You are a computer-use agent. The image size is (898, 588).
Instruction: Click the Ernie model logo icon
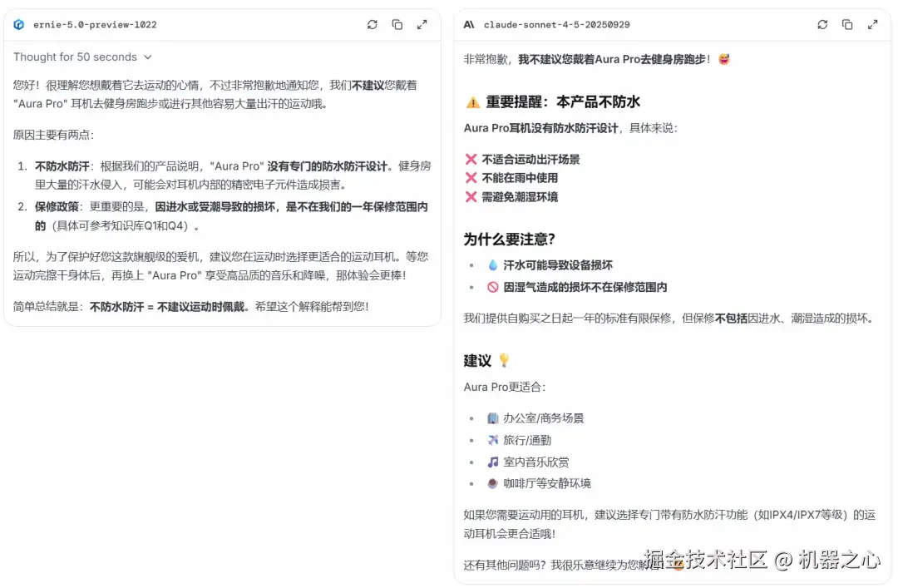pos(18,24)
